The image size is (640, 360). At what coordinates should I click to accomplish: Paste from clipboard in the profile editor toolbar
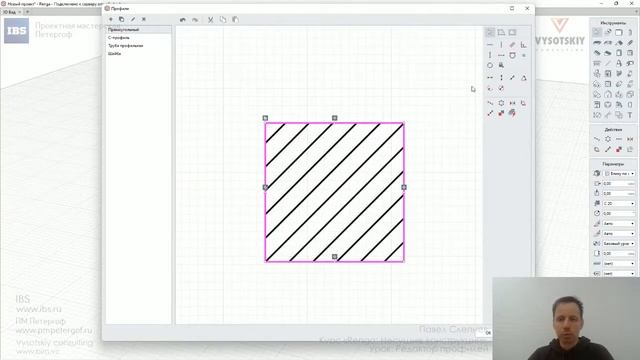236,20
